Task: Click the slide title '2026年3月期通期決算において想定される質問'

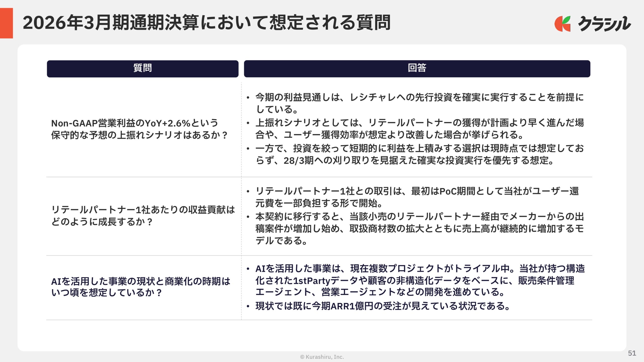Action: (207, 23)
